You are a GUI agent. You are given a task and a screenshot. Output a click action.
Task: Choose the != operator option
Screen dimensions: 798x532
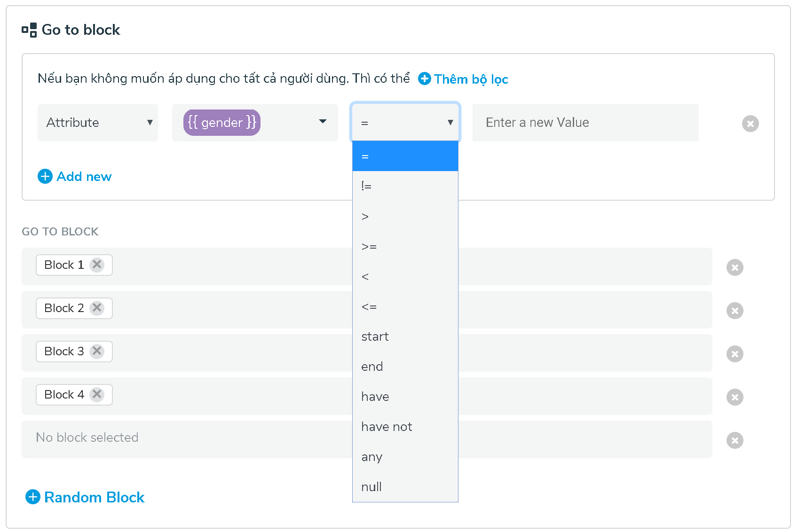coord(405,186)
